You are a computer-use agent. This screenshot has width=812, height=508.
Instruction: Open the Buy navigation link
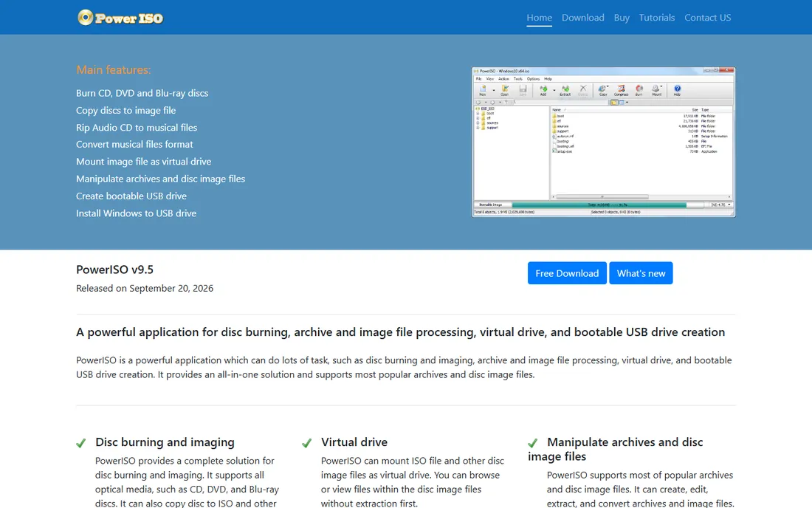pyautogui.click(x=622, y=18)
